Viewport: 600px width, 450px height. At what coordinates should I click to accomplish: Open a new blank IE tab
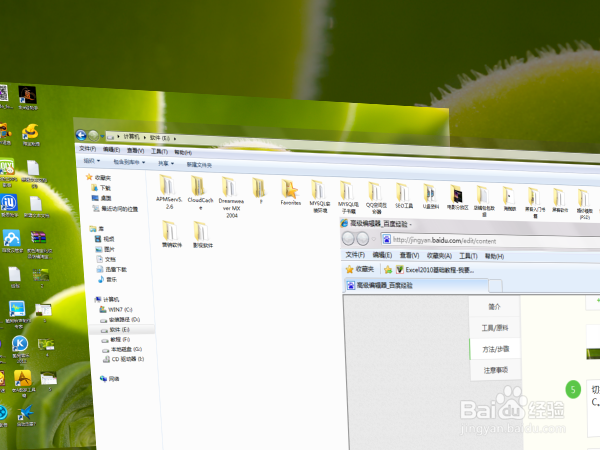(x=496, y=286)
